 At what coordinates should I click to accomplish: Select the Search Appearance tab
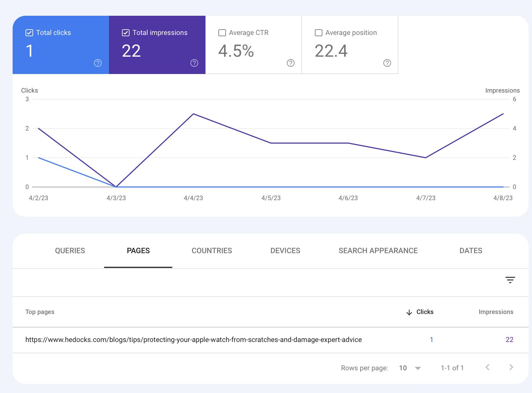[378, 251]
